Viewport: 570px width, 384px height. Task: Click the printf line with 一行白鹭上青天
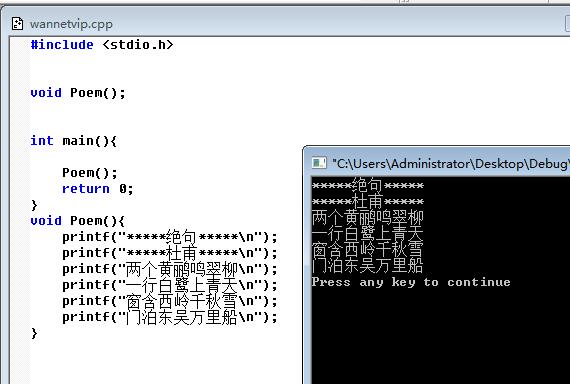coord(170,285)
